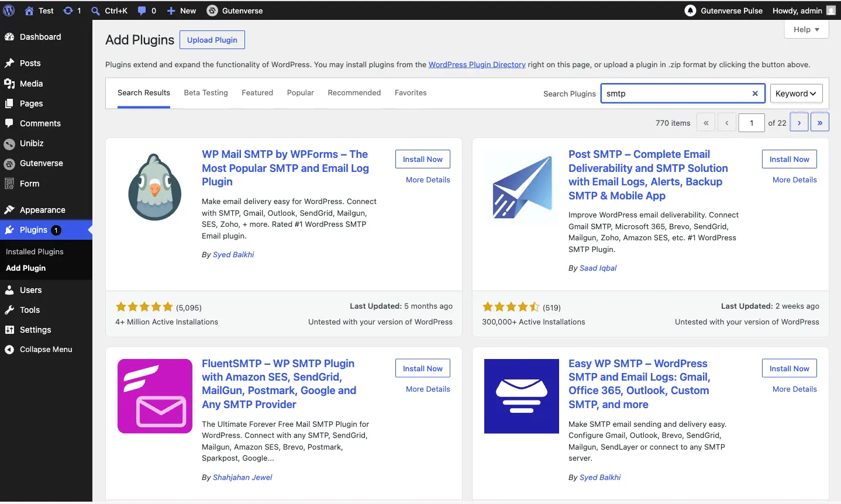Screen dimensions: 841x504
Task: View More Details for Easy WP SMTP
Action: click(795, 389)
